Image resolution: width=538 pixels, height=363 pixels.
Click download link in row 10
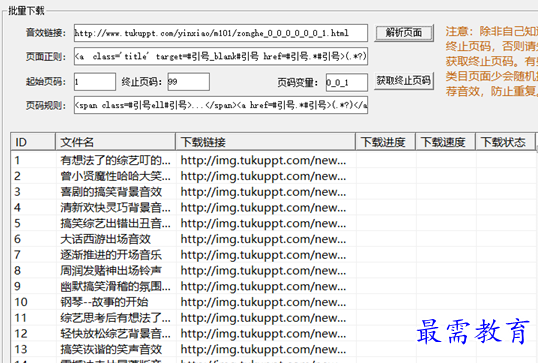(x=263, y=302)
